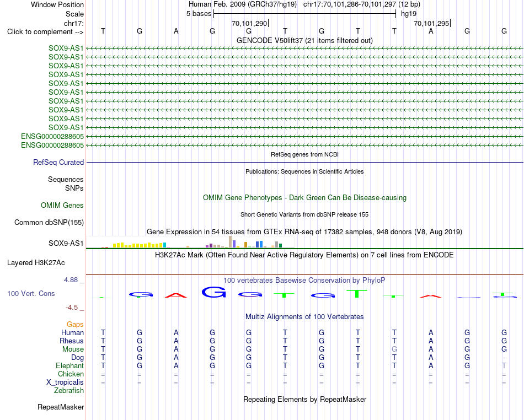Select the Rhesus species row label
Image resolution: width=524 pixels, height=420 pixels.
[72, 341]
